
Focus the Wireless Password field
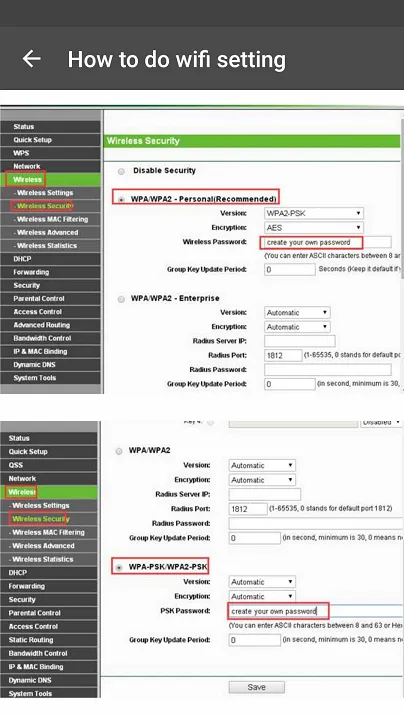coord(327,242)
